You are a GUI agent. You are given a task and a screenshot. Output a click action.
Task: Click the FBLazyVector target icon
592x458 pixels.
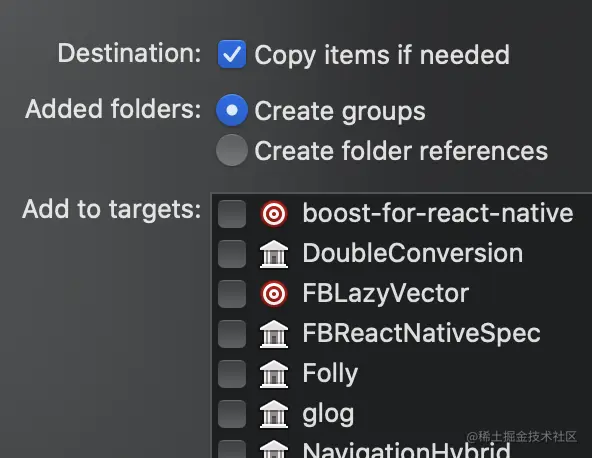click(x=274, y=294)
